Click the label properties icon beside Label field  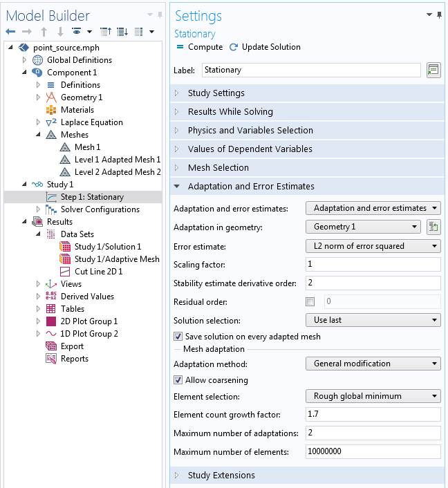coord(433,70)
